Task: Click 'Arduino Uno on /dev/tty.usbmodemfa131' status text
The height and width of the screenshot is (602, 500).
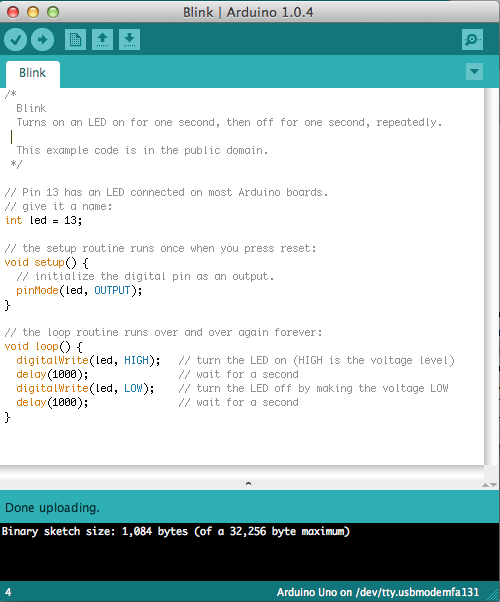Action: (378, 592)
